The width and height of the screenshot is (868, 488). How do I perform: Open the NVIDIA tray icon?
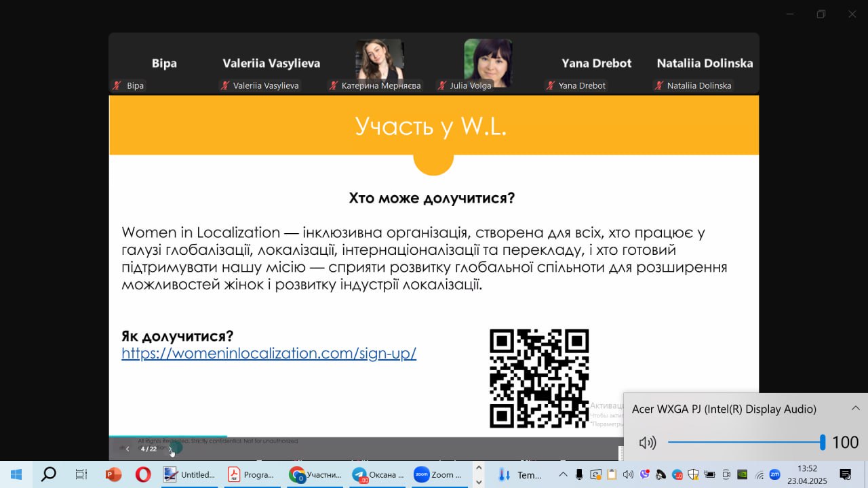pos(743,474)
